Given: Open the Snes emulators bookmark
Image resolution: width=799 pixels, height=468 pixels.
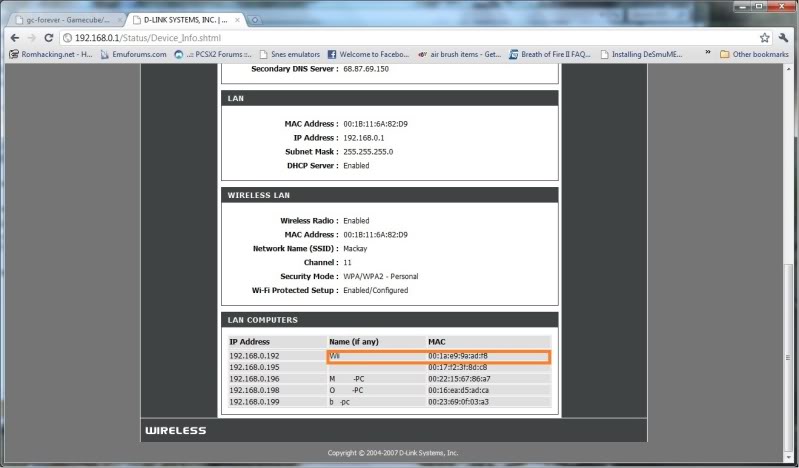Looking at the screenshot, I should pyautogui.click(x=290, y=54).
